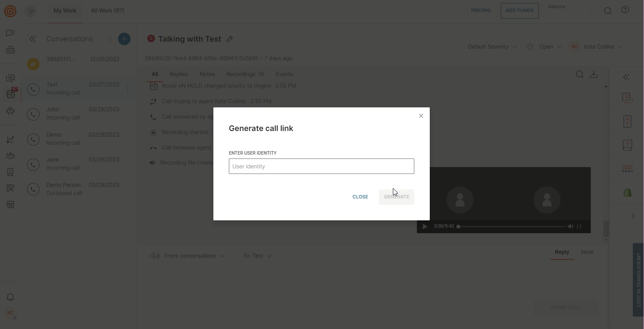
Task: Open the To: Test dropdown
Action: pyautogui.click(x=257, y=256)
